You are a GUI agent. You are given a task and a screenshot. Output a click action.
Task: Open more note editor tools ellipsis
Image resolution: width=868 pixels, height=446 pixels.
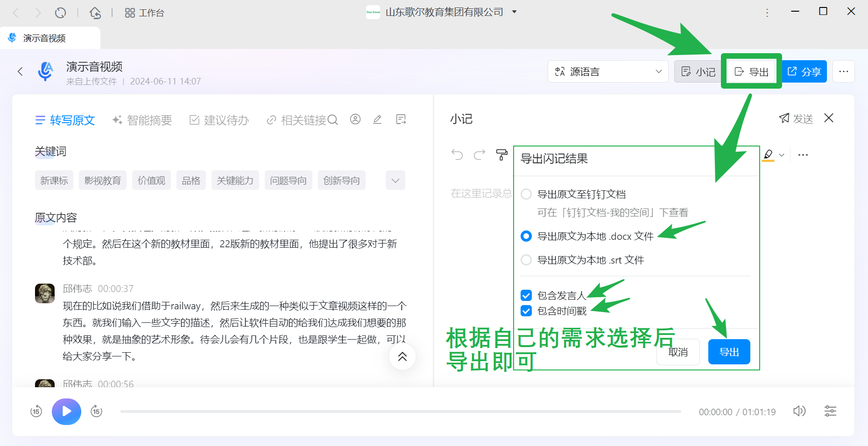click(803, 155)
